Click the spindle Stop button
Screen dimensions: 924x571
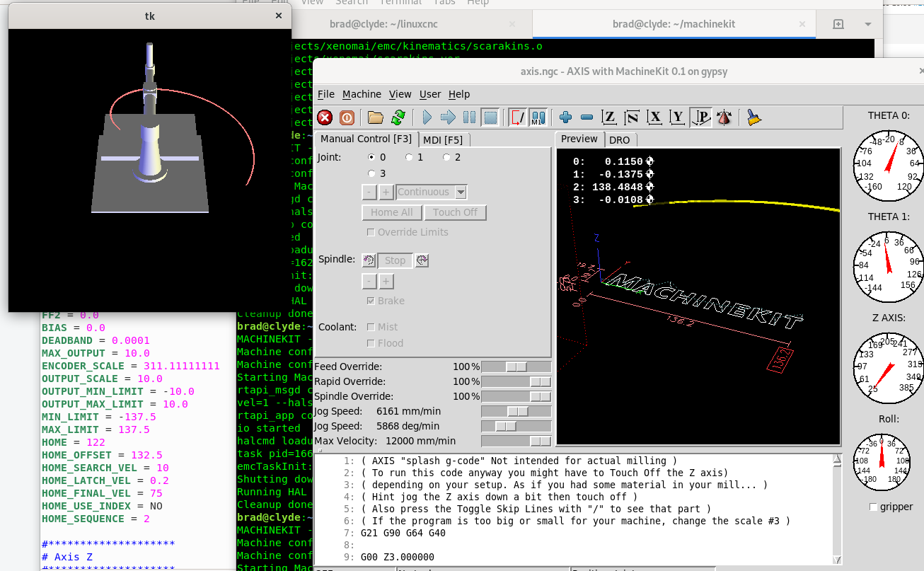coord(395,260)
